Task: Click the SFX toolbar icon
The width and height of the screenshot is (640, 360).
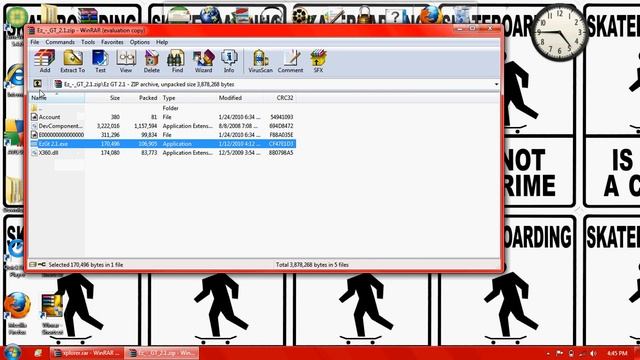Action: coord(318,61)
